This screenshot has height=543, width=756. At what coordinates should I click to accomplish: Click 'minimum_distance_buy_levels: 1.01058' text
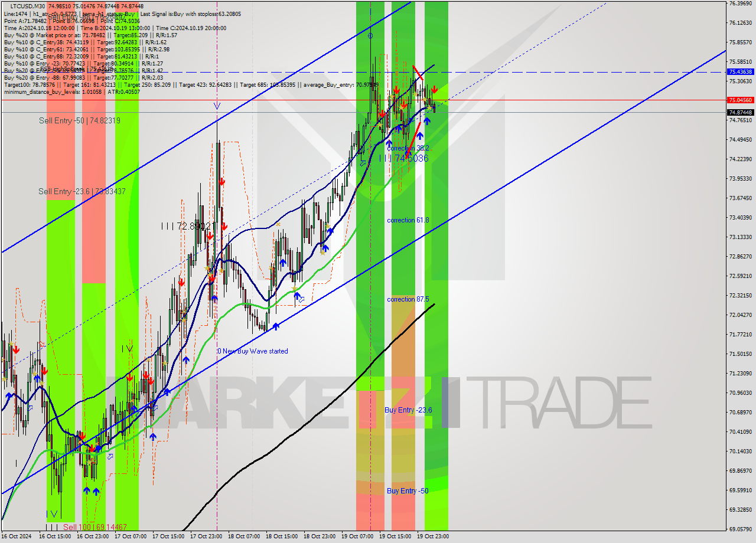53,91
